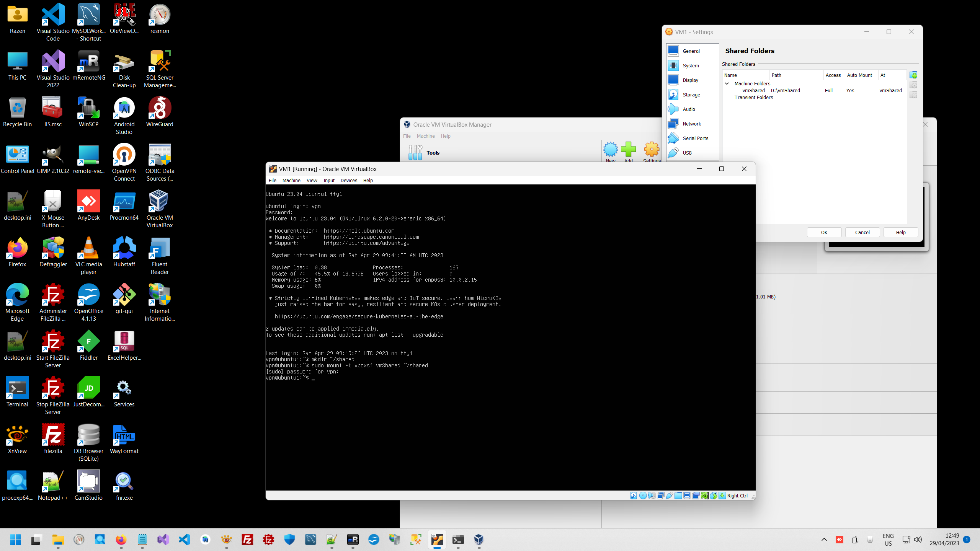Viewport: 980px width, 551px height.
Task: Click the add new shared folder icon
Action: [913, 75]
